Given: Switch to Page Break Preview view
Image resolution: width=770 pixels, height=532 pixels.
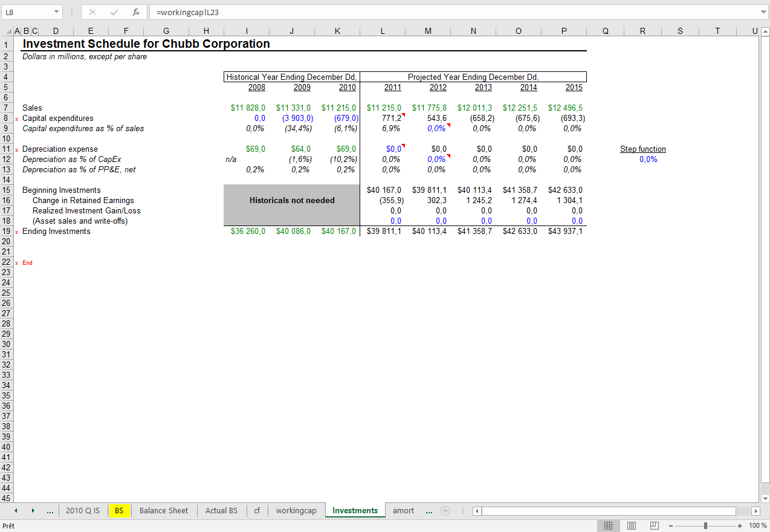Looking at the screenshot, I should [x=654, y=526].
